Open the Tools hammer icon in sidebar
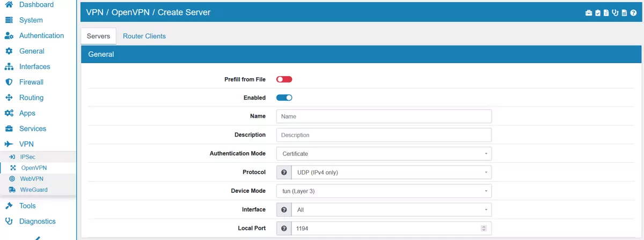The width and height of the screenshot is (644, 240). click(9, 206)
